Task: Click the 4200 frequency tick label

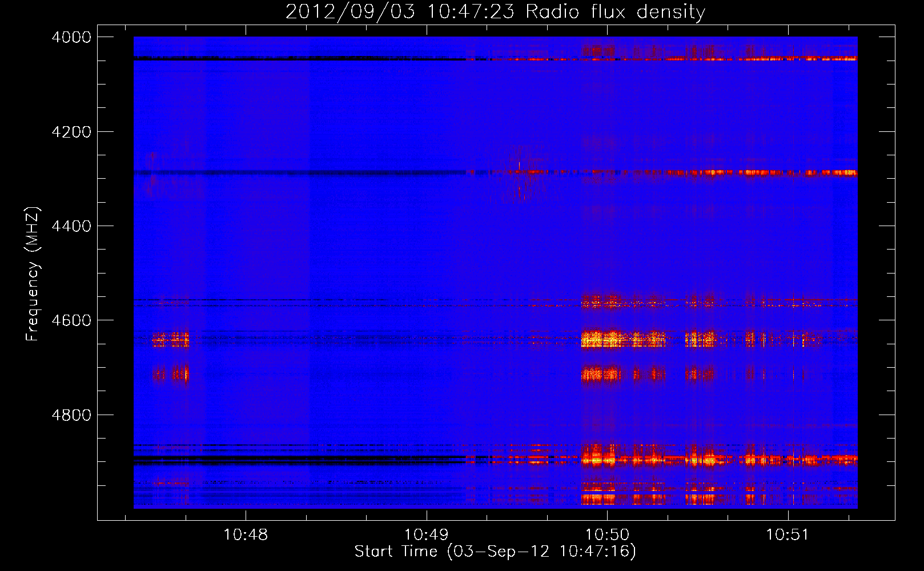Action: point(71,132)
